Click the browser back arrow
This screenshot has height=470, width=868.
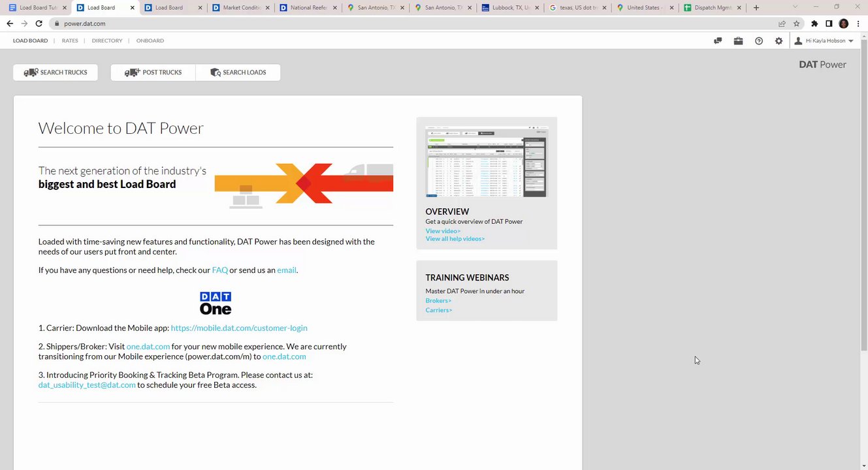click(x=10, y=23)
